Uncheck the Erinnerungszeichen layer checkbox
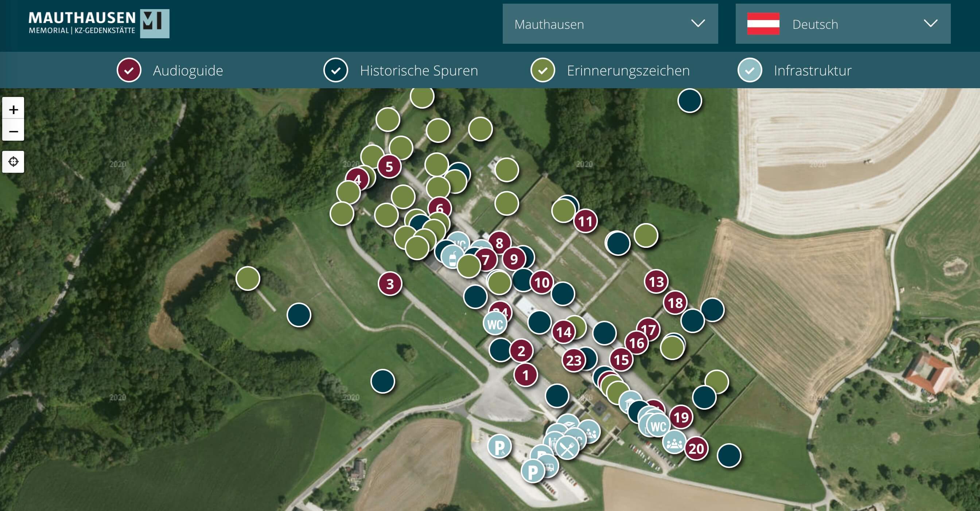 (x=542, y=70)
